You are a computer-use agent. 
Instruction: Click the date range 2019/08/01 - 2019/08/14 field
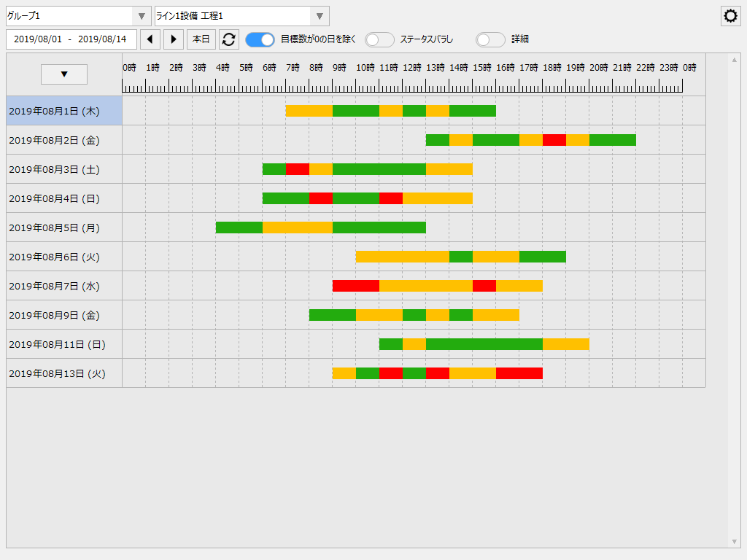(x=71, y=39)
